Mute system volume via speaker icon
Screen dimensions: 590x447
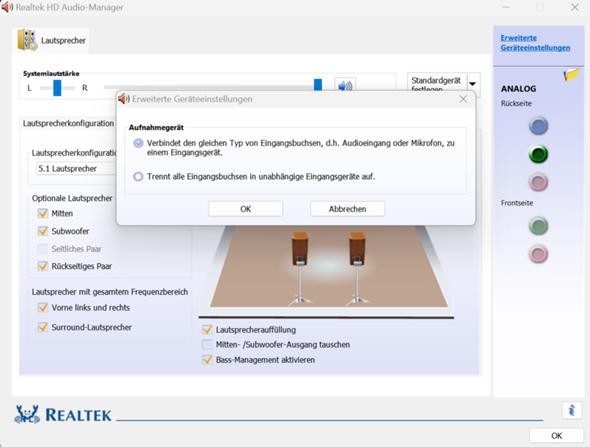point(345,86)
